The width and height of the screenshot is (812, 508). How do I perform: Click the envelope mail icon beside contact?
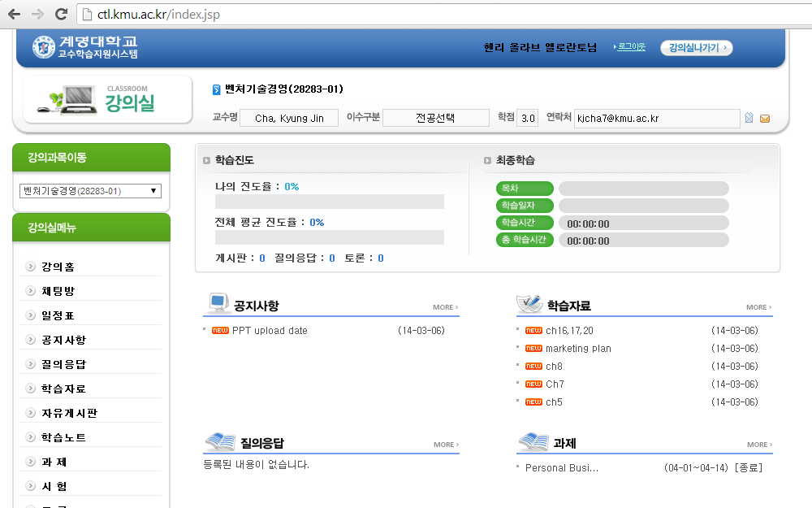coord(764,119)
